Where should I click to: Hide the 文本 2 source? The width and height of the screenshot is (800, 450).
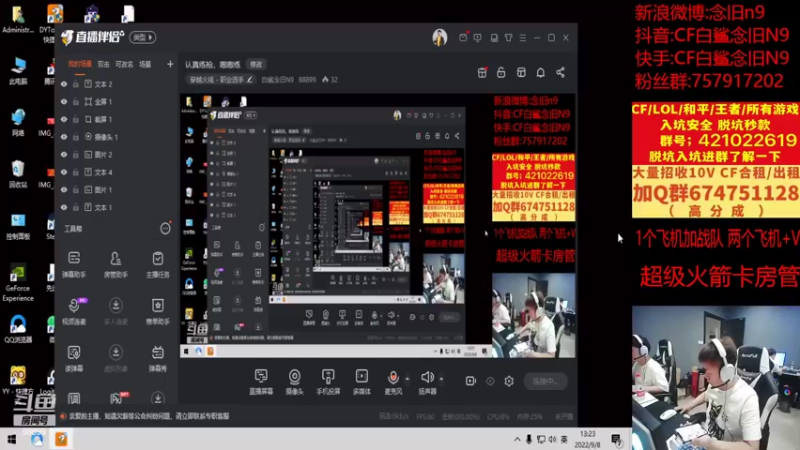(x=64, y=84)
